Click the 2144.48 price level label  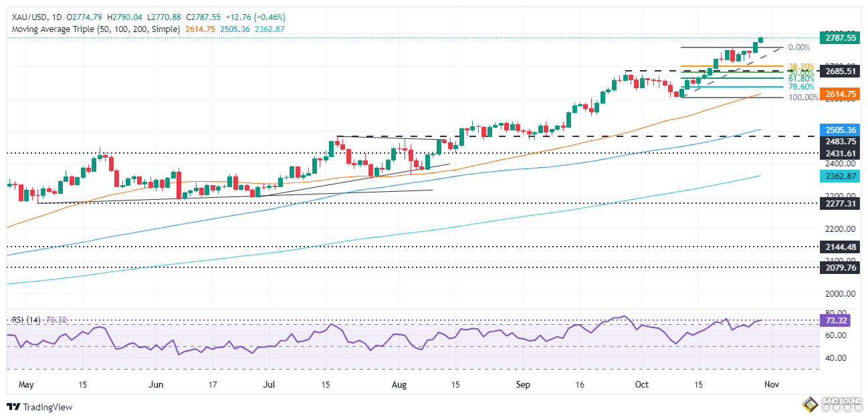841,247
